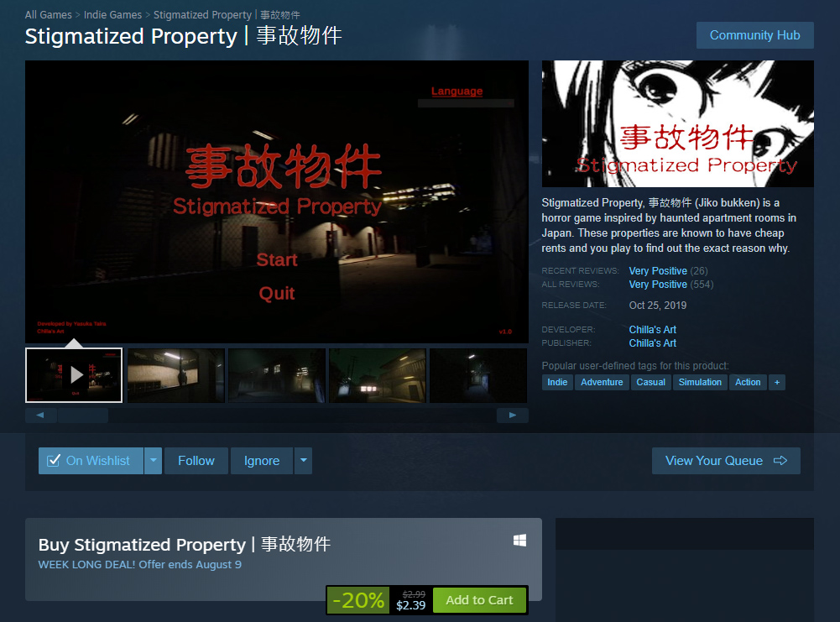
Task: Click the Windows platform icon
Action: 519,540
